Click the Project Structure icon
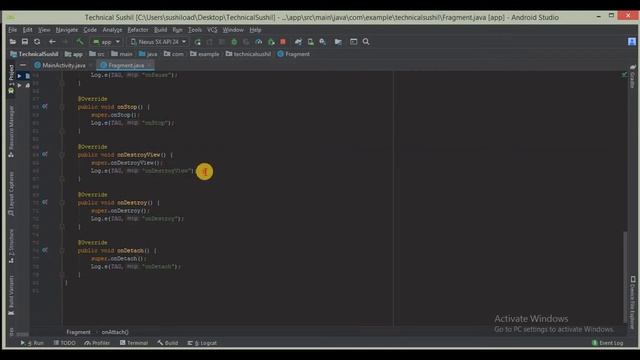Image resolution: width=640 pixels, height=360 pixels. [338, 42]
